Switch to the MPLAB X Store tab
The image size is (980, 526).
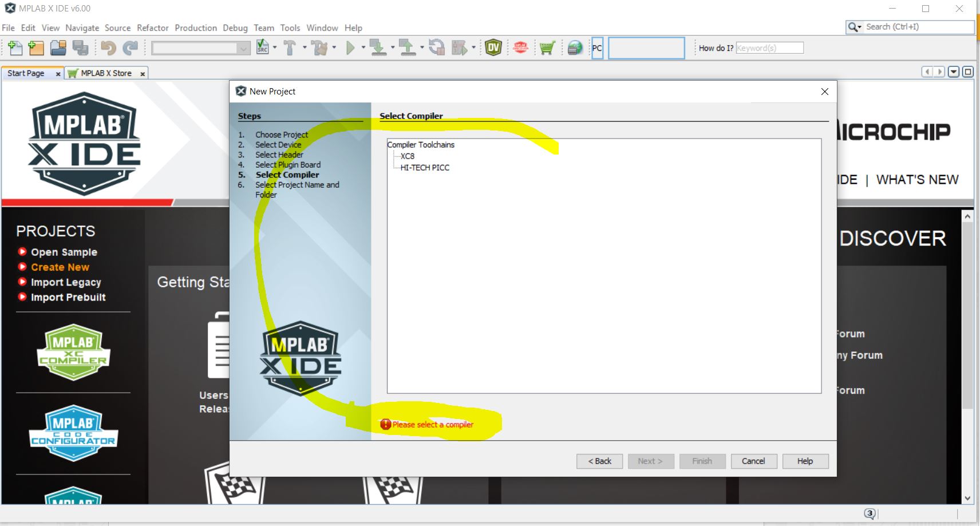(106, 73)
